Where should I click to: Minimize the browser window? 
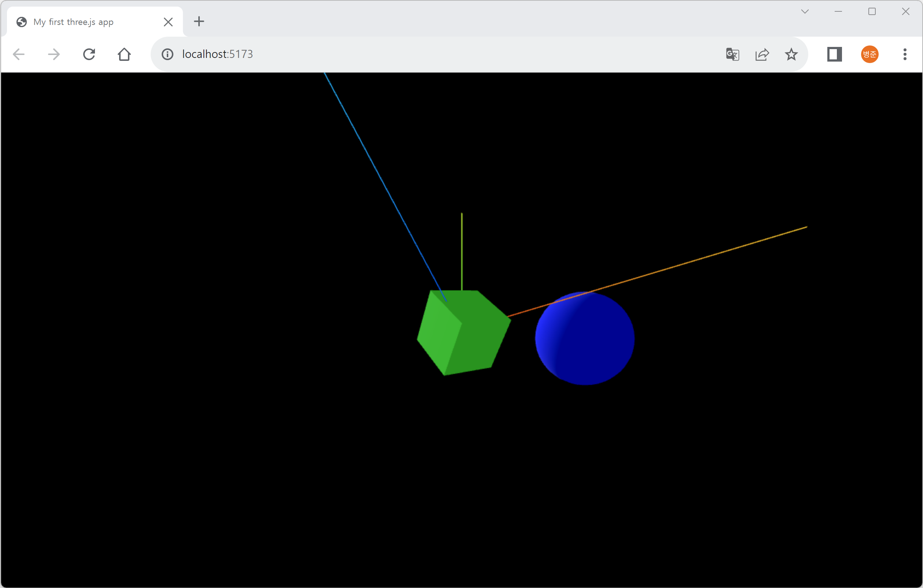click(838, 11)
